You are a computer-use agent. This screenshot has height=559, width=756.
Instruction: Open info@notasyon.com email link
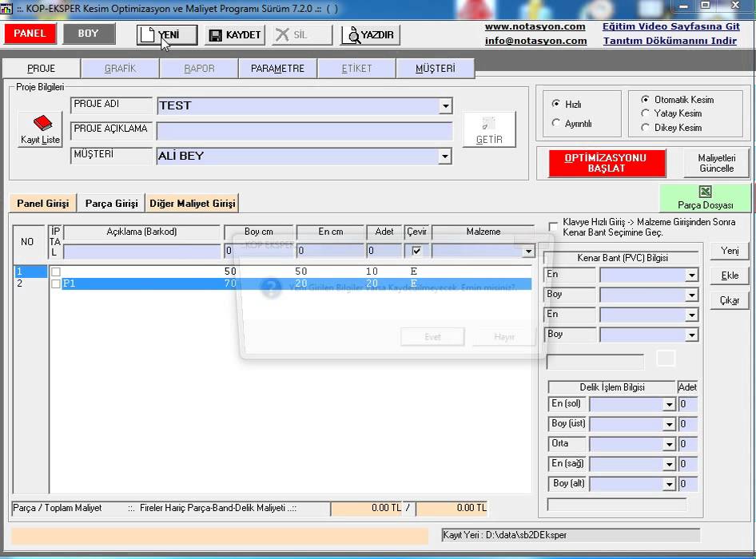click(x=535, y=41)
